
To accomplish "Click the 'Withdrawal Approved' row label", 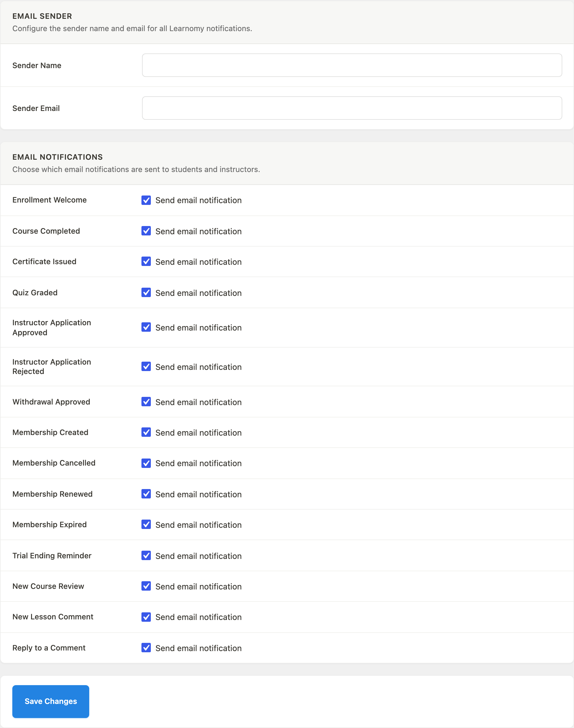I will [x=51, y=402].
